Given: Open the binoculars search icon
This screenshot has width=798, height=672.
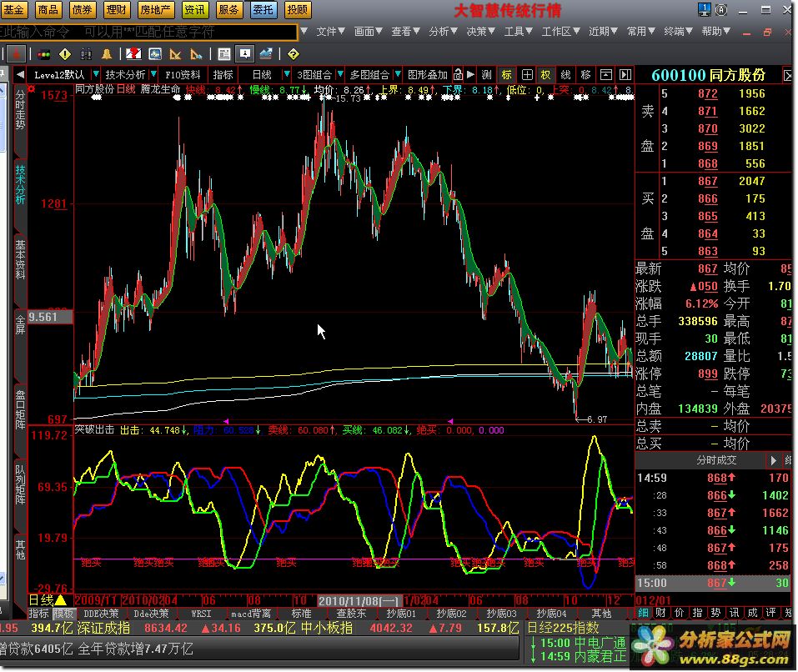Looking at the screenshot, I should pos(86,54).
